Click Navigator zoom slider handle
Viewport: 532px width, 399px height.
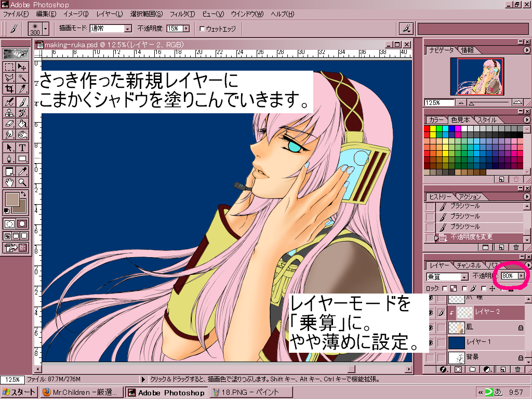pyautogui.click(x=471, y=103)
